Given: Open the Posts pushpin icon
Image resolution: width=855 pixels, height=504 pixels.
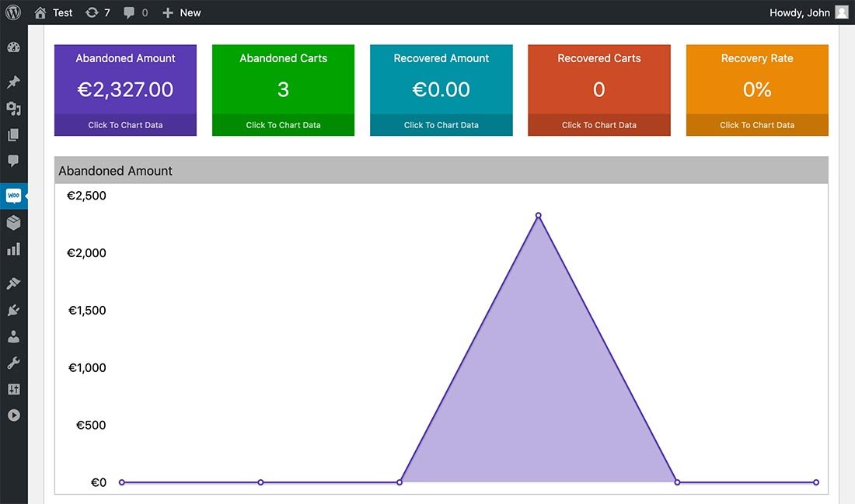Looking at the screenshot, I should tap(14, 82).
